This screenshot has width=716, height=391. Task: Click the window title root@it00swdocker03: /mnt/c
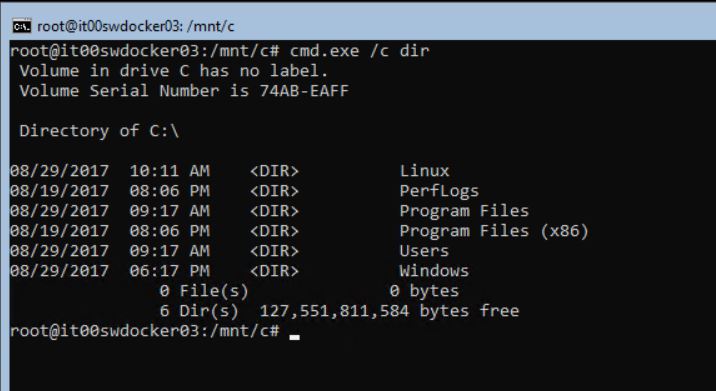[x=136, y=26]
